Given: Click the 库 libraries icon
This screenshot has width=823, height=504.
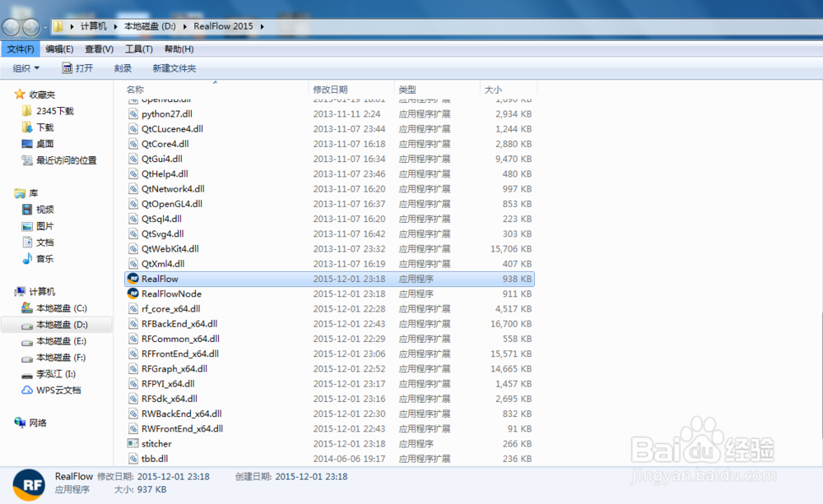Looking at the screenshot, I should tap(20, 193).
